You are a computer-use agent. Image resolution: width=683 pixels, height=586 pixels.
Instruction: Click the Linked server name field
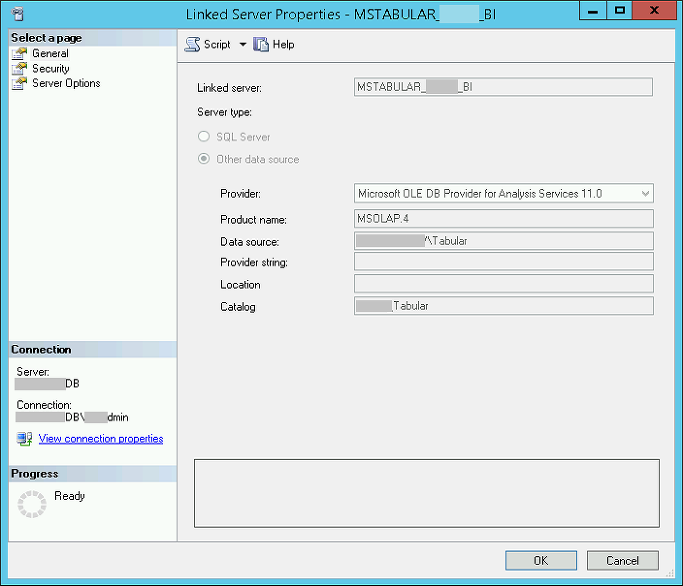click(x=503, y=87)
